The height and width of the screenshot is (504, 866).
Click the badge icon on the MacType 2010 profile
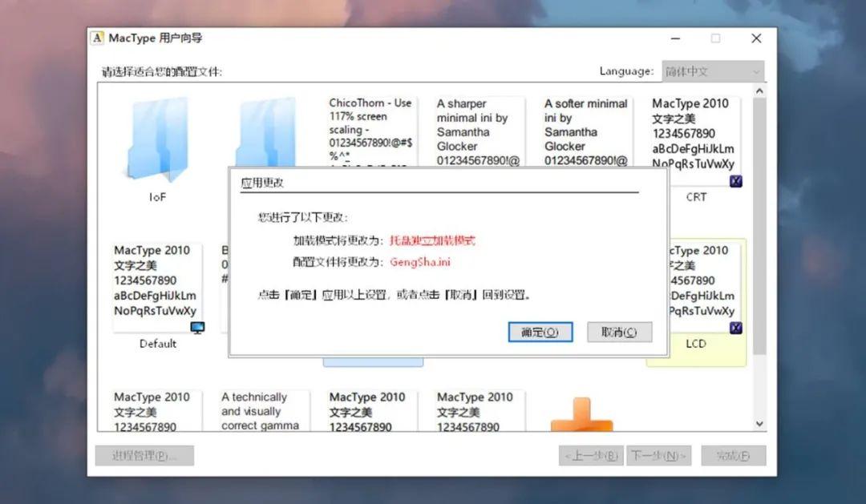click(735, 181)
